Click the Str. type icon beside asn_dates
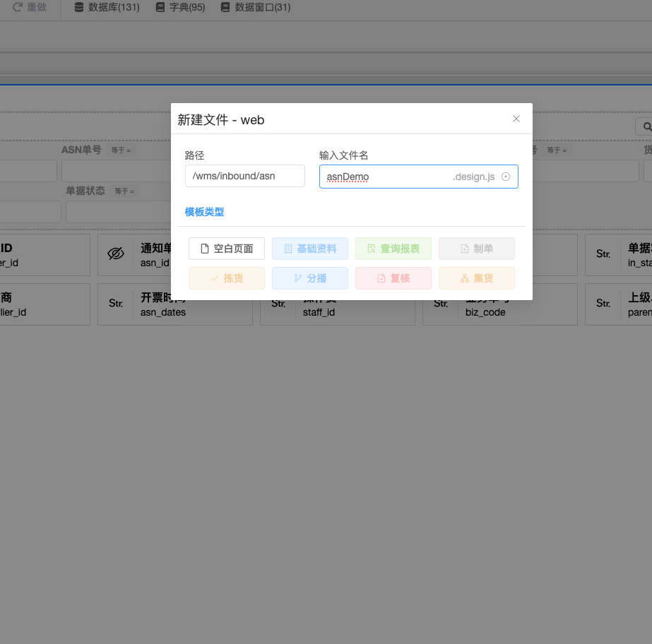 [116, 304]
